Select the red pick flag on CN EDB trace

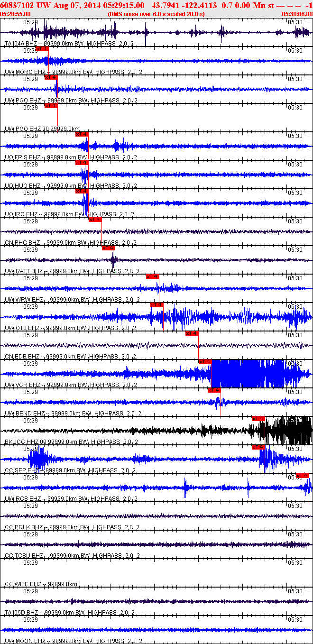(x=192, y=333)
